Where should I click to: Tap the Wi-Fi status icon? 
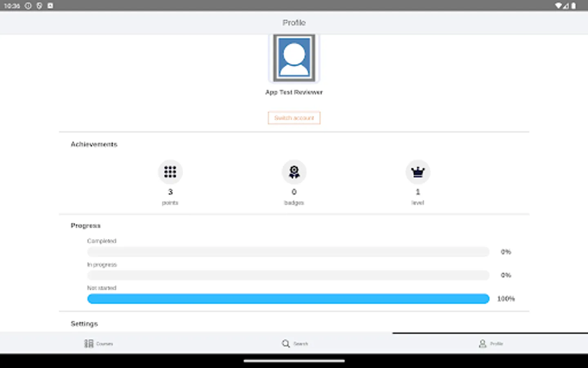pos(558,6)
